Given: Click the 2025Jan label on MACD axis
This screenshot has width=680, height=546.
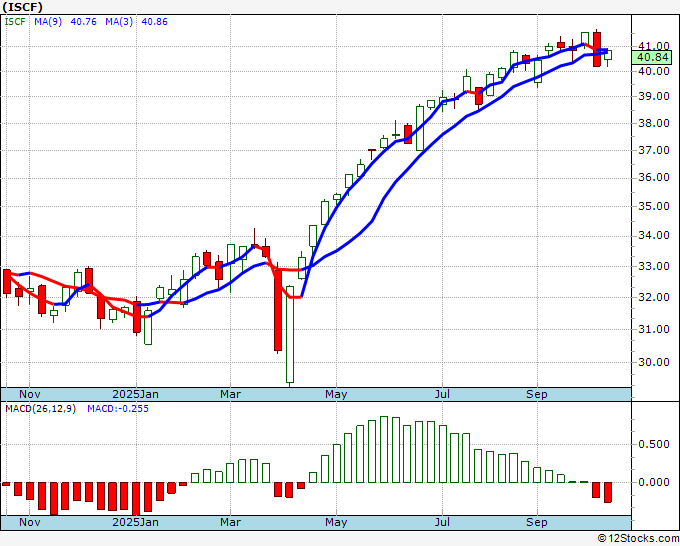Looking at the screenshot, I should coord(135,522).
